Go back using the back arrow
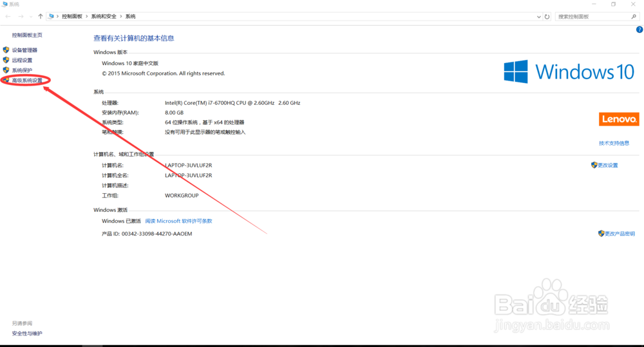 pyautogui.click(x=8, y=17)
